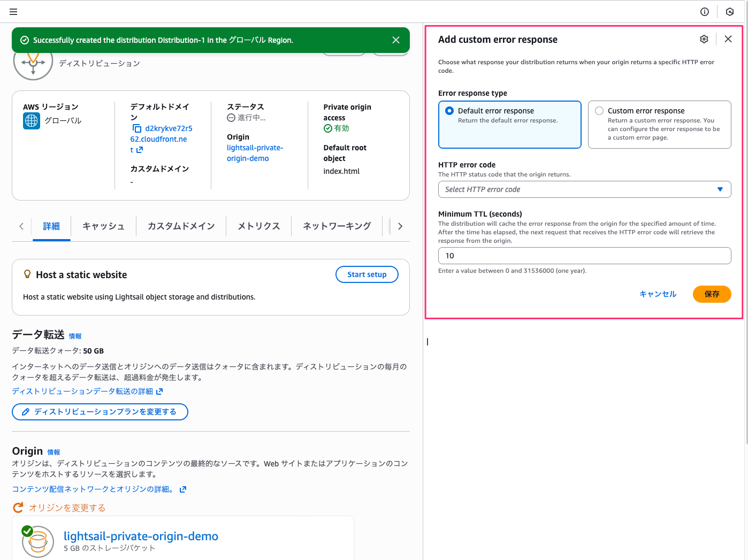Switch to the キャッシュ tab
Viewport: 748px width, 560px height.
104,226
